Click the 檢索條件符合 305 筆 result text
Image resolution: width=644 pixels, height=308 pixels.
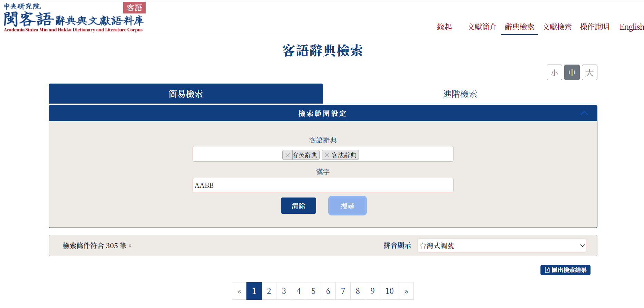click(x=97, y=246)
